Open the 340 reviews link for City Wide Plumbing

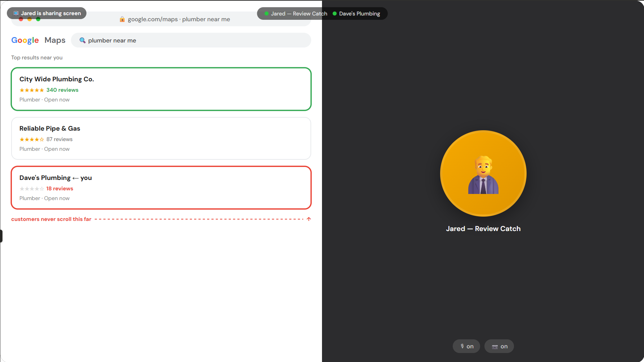[62, 90]
